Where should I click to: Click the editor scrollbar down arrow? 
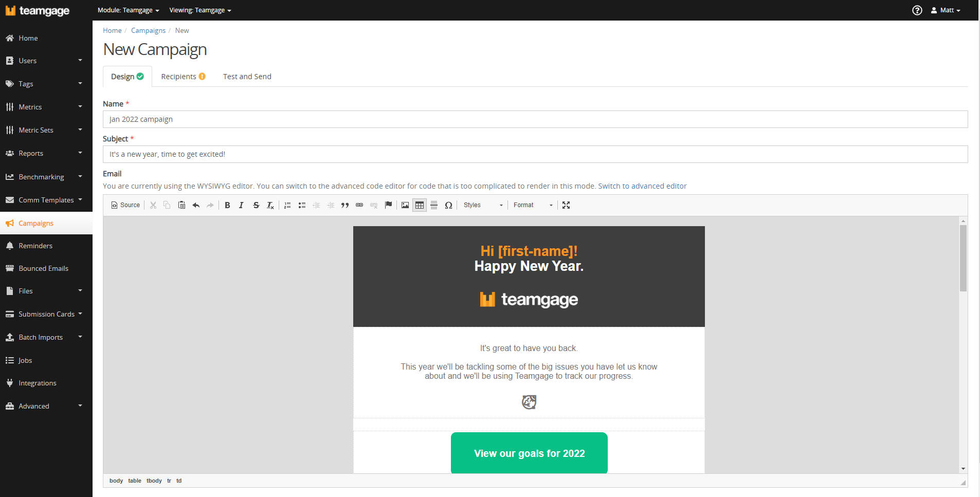[963, 469]
